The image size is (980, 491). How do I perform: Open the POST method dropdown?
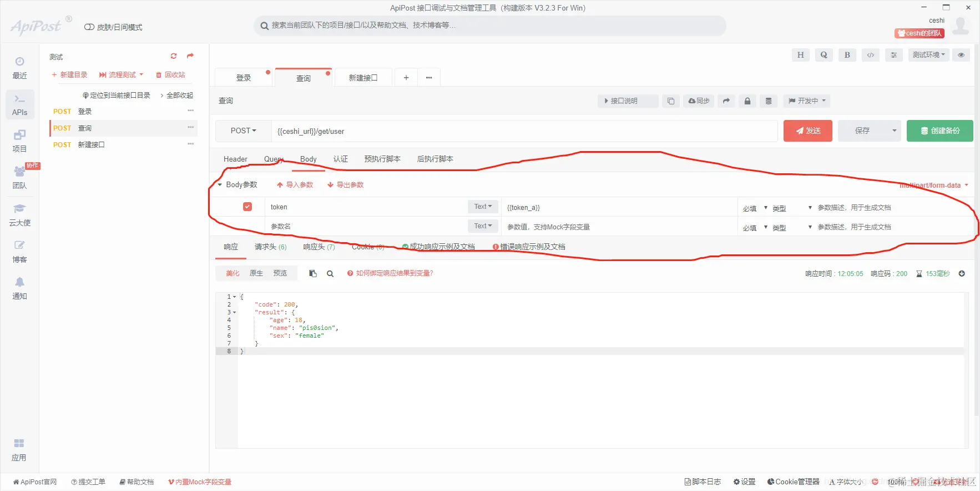[x=244, y=131]
